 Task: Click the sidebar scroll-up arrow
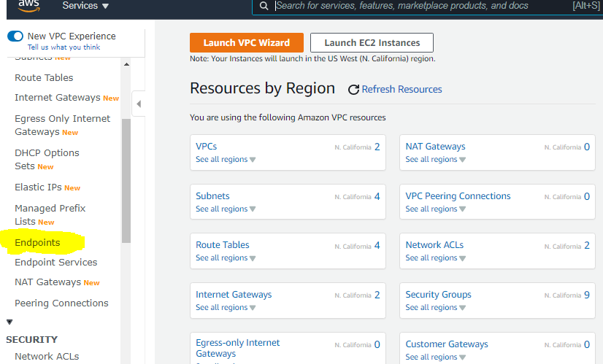pos(126,64)
